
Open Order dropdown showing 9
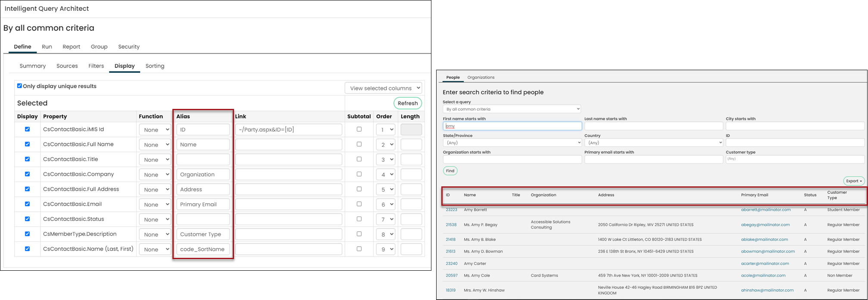coord(385,249)
